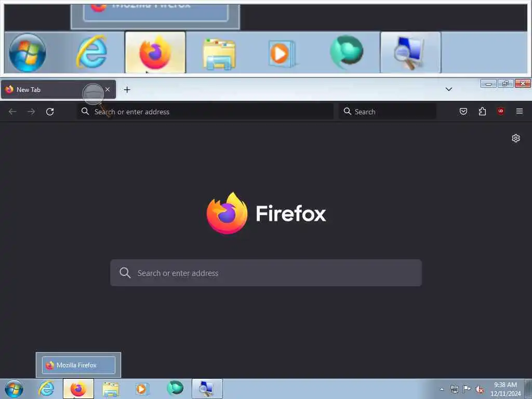Click magnified Firefox icon in Magnifier view
Image resolution: width=532 pixels, height=399 pixels.
click(155, 52)
